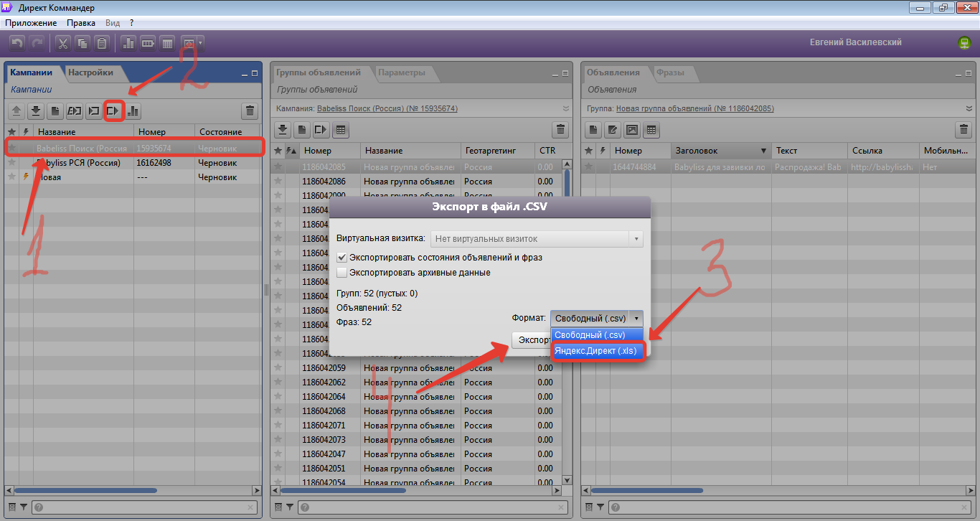The image size is (980, 521).
Task: Expand the Группа info chevron in Объявления panel
Action: [x=968, y=109]
